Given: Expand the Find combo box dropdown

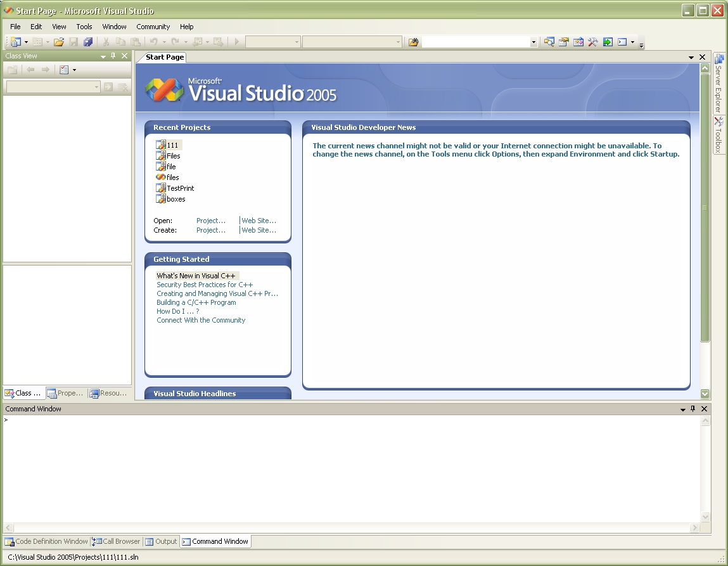Looking at the screenshot, I should (533, 42).
